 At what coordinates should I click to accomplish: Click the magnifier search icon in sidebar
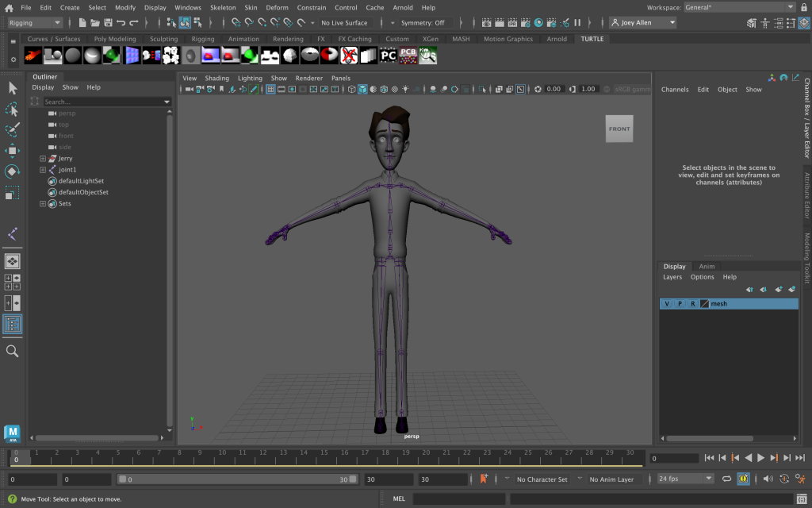[12, 351]
